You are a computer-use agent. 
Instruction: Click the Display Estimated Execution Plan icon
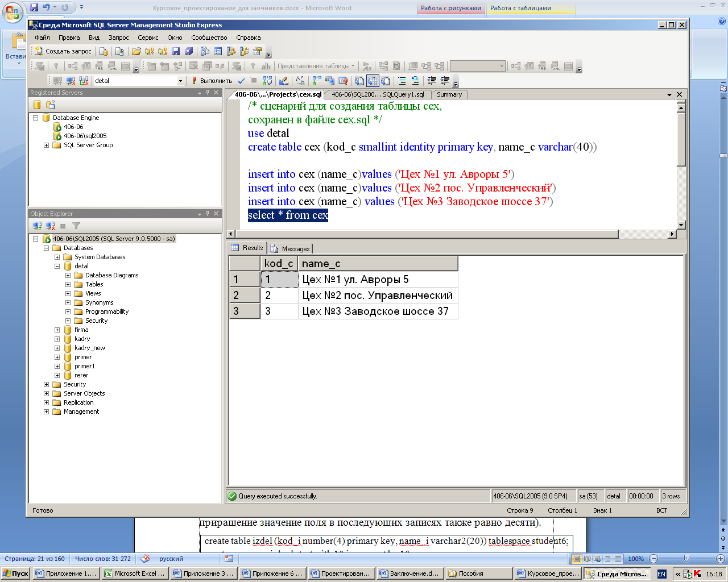coord(267,81)
